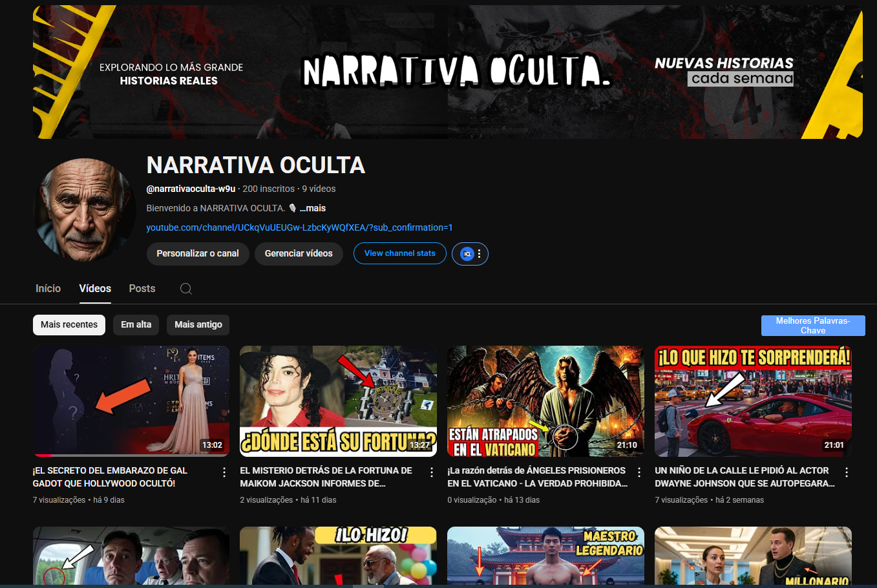Click the 21:10 duration badge

click(x=627, y=445)
